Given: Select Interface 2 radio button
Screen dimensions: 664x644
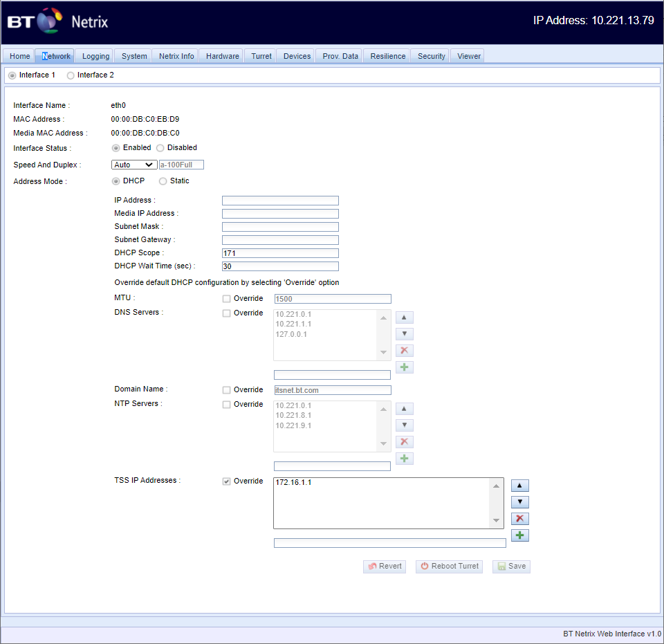Looking at the screenshot, I should (x=71, y=75).
